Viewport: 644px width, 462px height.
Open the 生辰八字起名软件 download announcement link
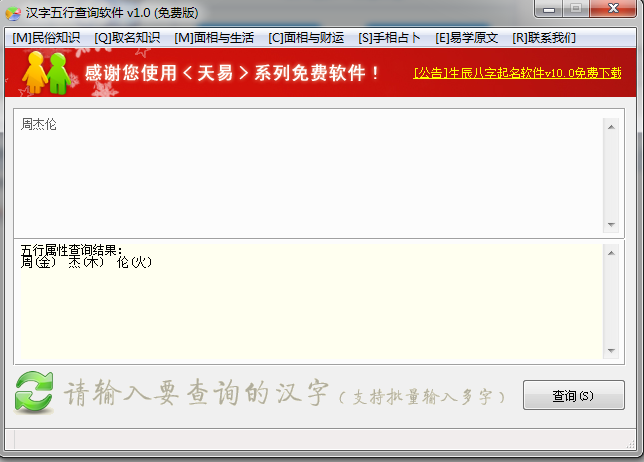click(517, 73)
